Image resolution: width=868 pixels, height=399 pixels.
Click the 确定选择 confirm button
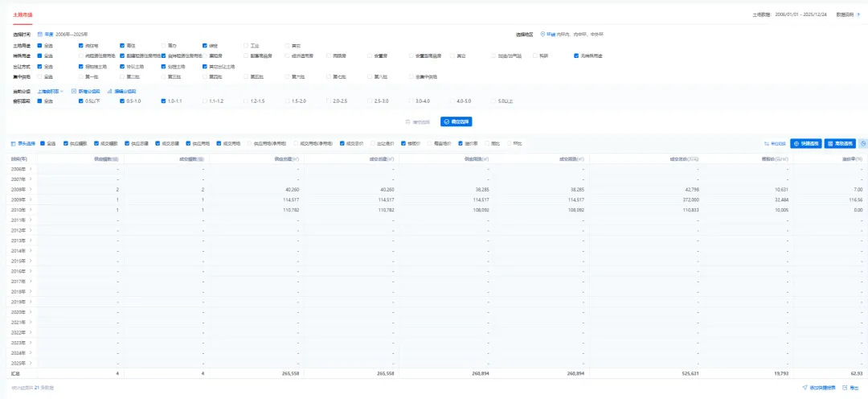457,121
